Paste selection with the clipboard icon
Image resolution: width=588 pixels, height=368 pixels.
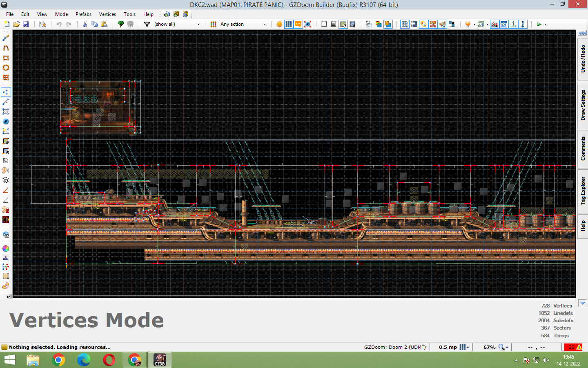point(104,24)
